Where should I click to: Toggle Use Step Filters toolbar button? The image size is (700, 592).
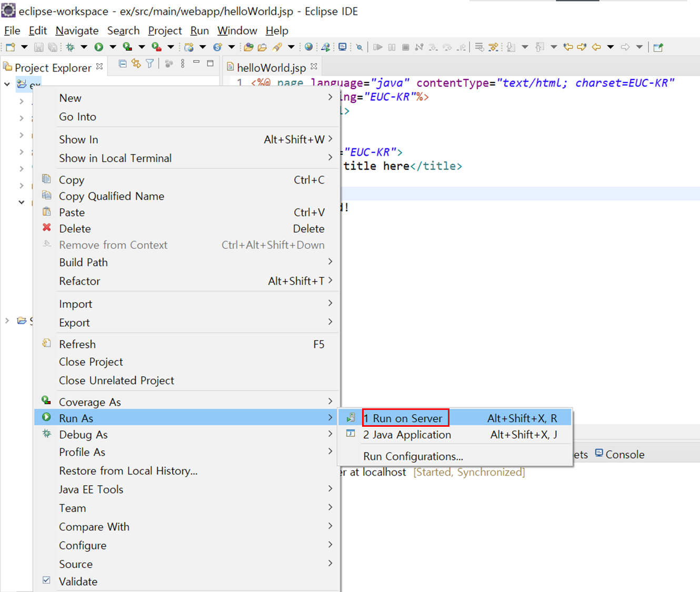(x=493, y=47)
